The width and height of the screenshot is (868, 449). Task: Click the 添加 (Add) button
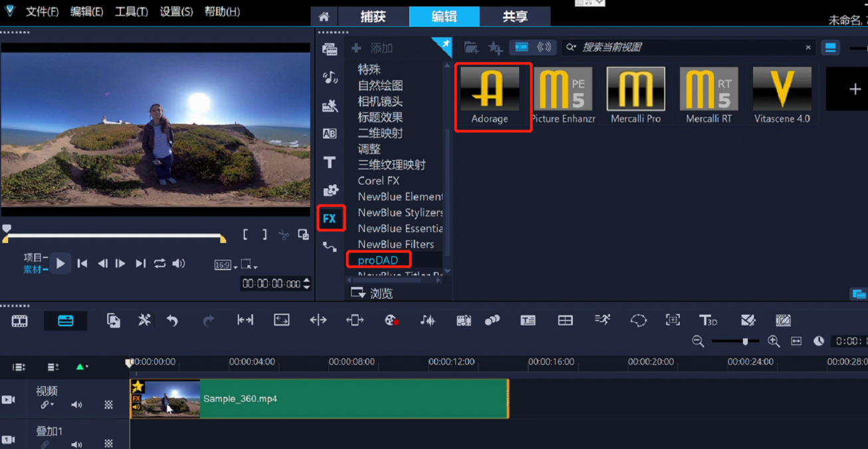pos(373,48)
